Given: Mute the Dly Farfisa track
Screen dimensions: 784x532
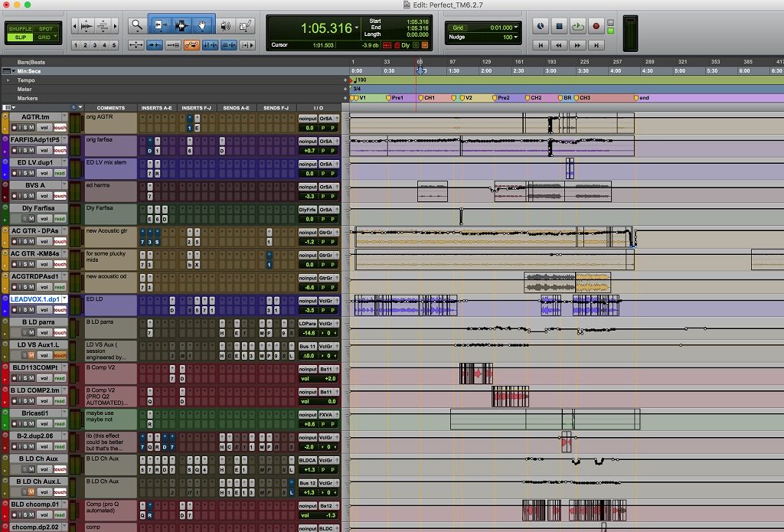Looking at the screenshot, I should coord(31,218).
